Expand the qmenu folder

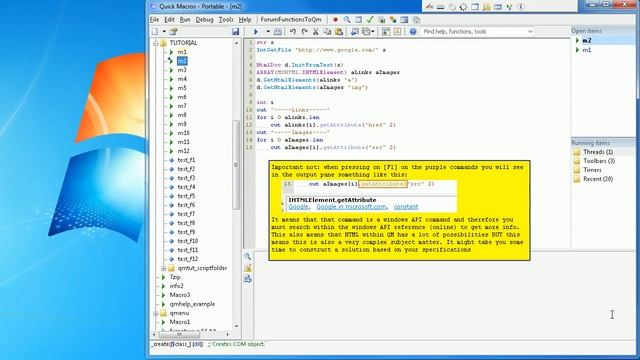(156, 313)
